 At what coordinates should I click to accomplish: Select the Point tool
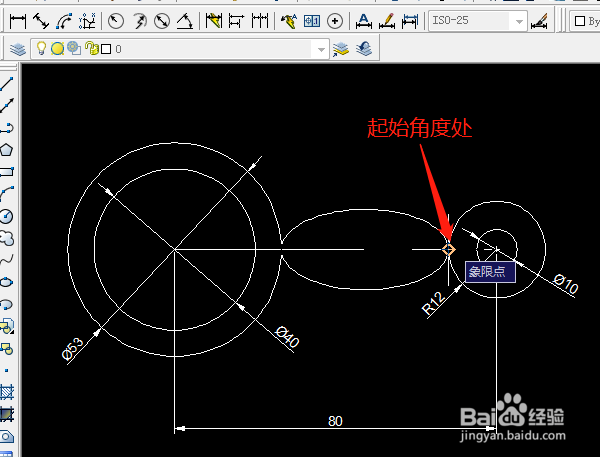coord(7,370)
